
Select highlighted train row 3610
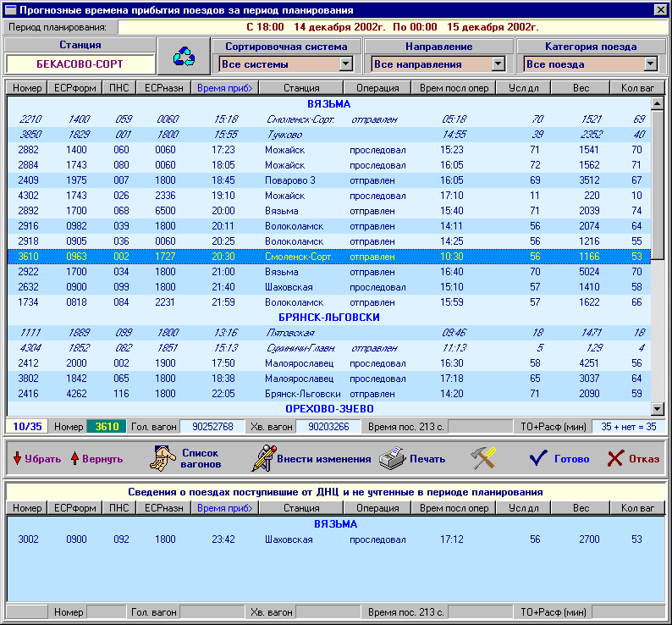(329, 257)
